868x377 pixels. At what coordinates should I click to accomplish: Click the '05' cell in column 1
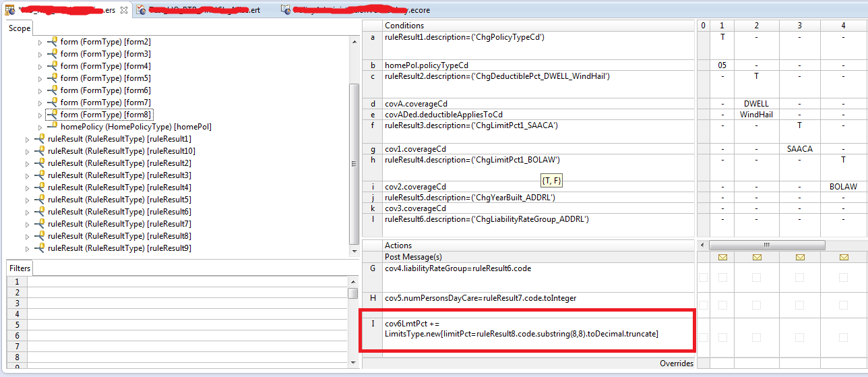(722, 65)
